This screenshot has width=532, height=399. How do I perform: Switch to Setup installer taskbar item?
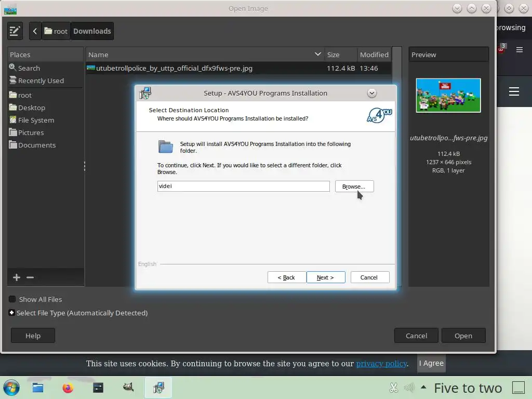tap(158, 388)
